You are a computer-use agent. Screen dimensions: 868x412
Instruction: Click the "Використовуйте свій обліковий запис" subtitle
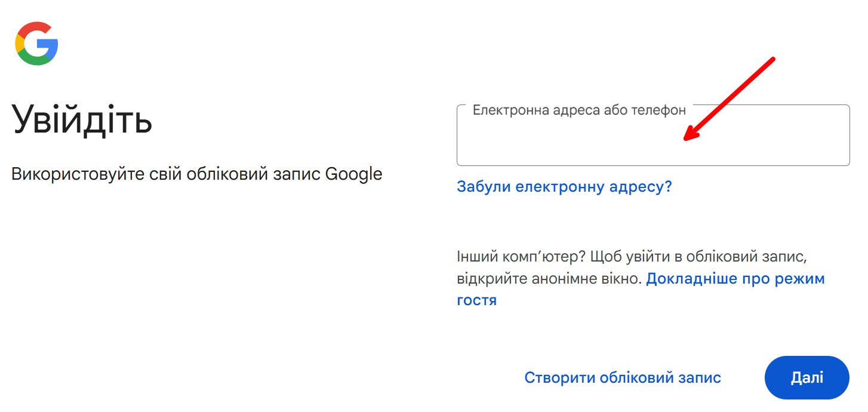click(165, 174)
